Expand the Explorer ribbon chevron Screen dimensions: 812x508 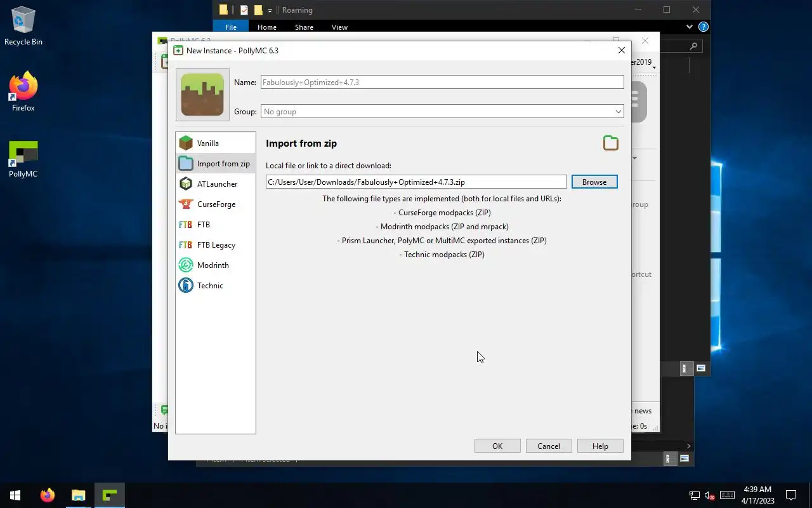point(690,27)
